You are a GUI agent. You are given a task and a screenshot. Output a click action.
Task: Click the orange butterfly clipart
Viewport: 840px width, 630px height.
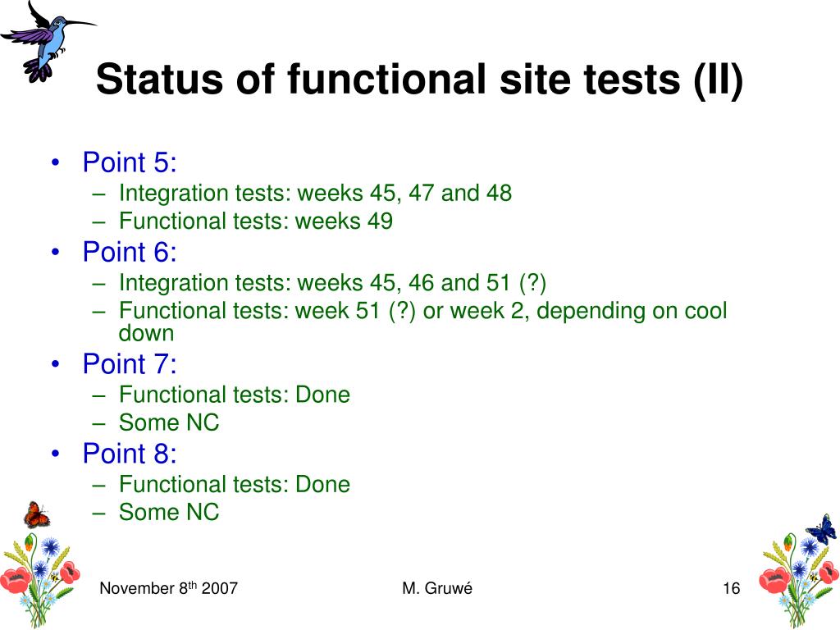36,515
